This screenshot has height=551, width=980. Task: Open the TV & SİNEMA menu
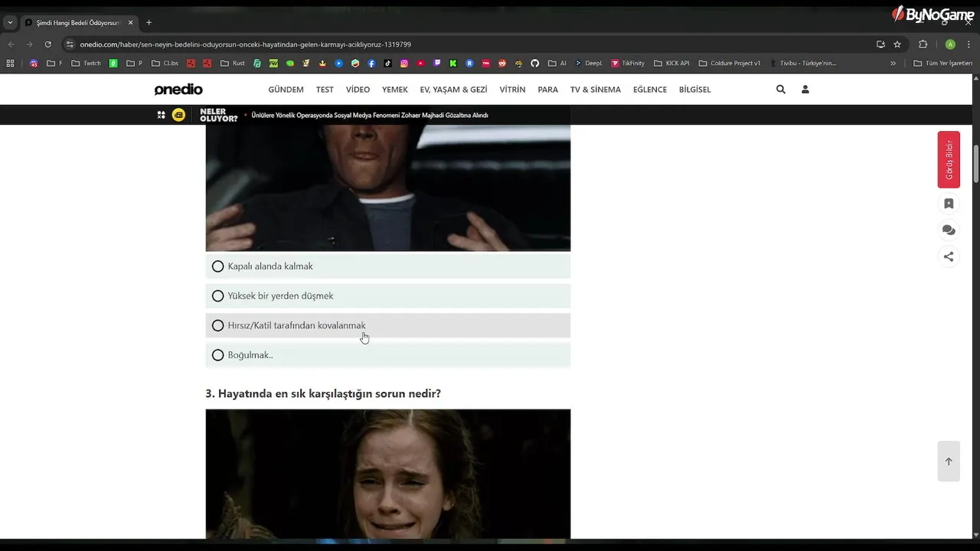pyautogui.click(x=596, y=90)
